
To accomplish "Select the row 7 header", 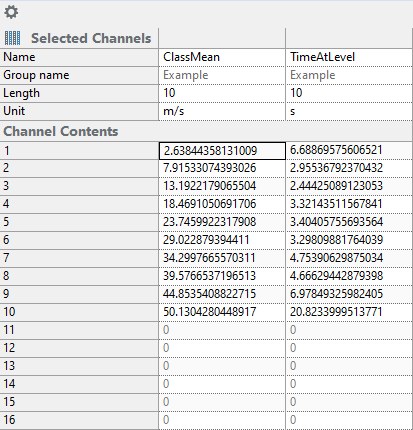I will pos(79,258).
